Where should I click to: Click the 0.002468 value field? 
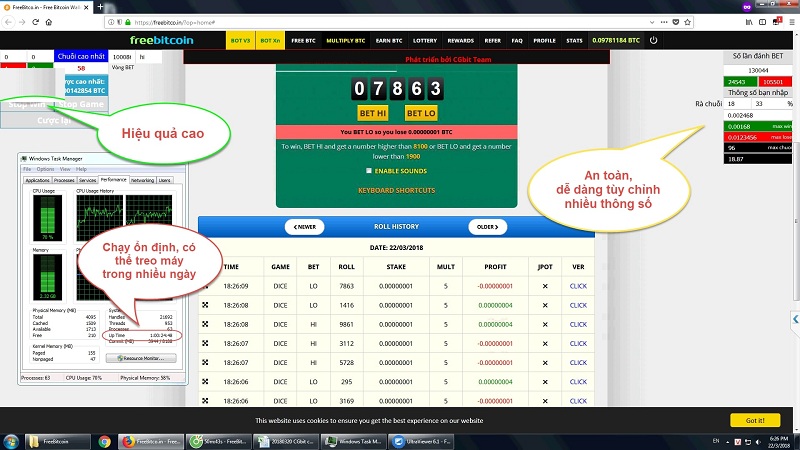(x=758, y=115)
